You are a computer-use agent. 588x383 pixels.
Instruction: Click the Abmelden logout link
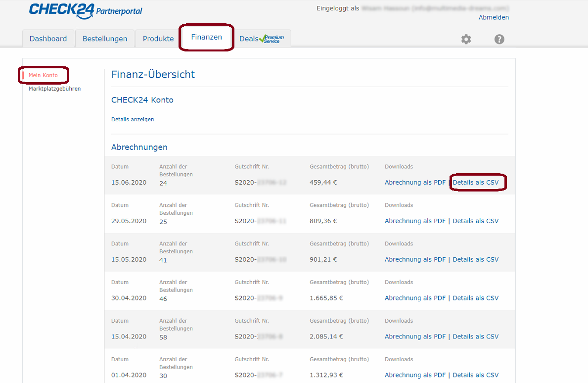pyautogui.click(x=494, y=17)
